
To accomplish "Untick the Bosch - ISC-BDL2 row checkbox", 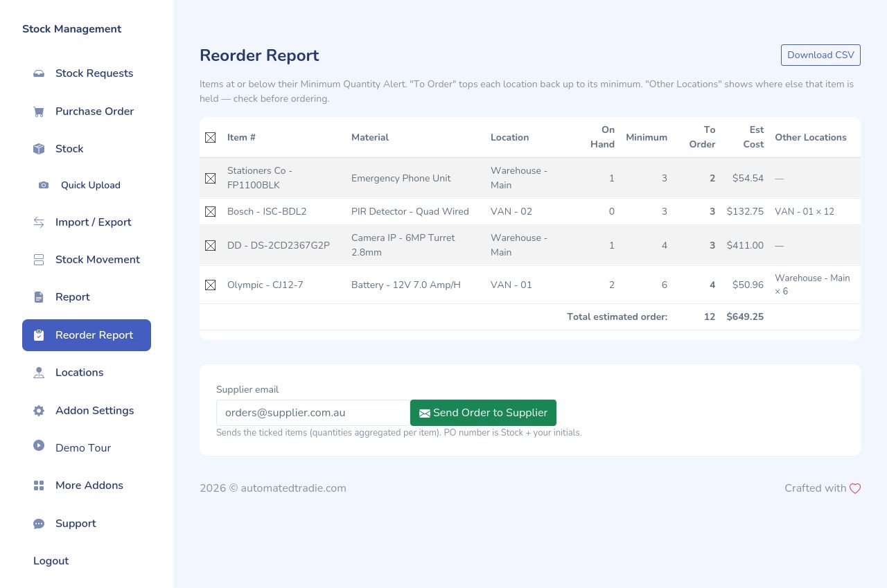I will [211, 212].
